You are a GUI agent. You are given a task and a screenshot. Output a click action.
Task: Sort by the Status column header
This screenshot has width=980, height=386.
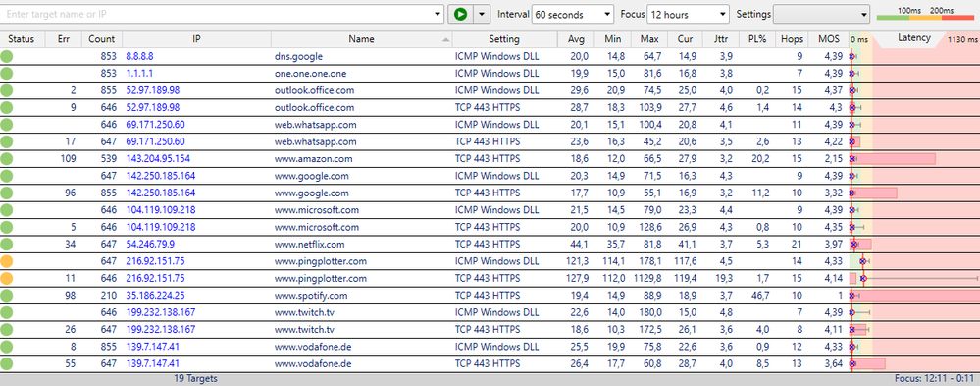point(22,39)
